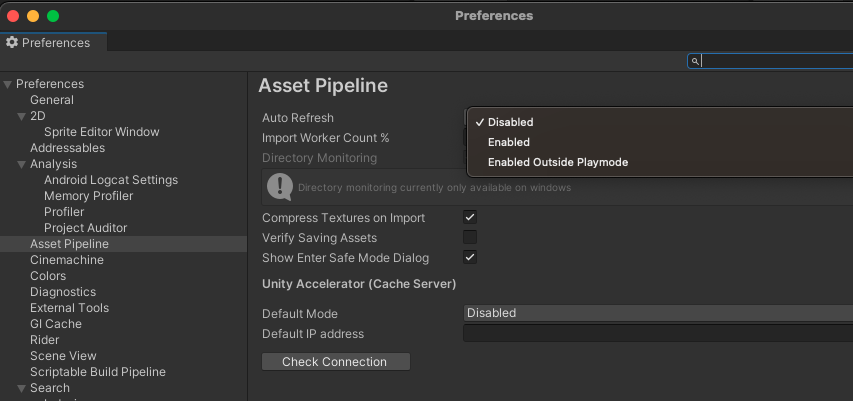This screenshot has width=853, height=401.
Task: Uncheck Show Enter Safe Mode Dialog
Action: tap(470, 258)
